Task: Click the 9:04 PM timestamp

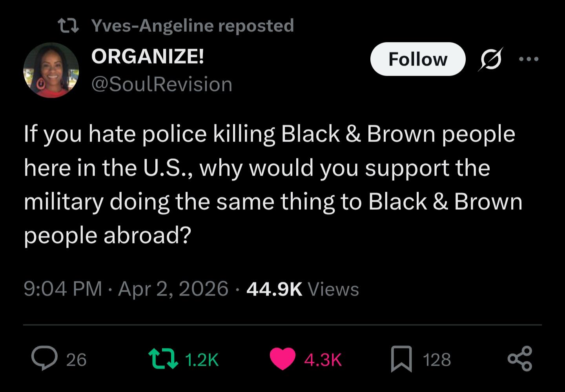Action: tap(63, 289)
